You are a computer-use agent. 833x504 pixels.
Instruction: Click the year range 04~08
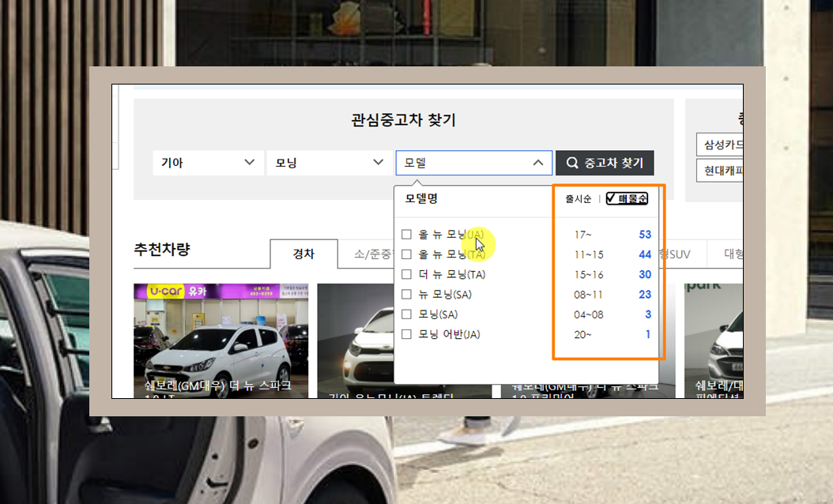589,315
